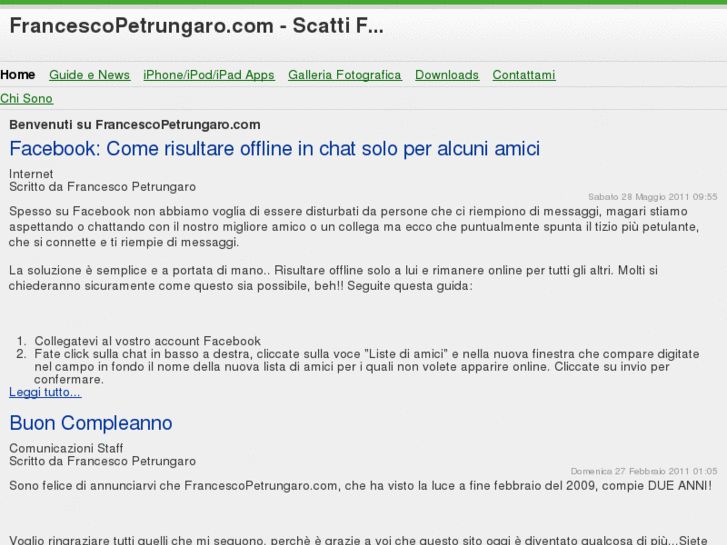Open Galleria Fotografica page
727x545 pixels.
[x=344, y=75]
